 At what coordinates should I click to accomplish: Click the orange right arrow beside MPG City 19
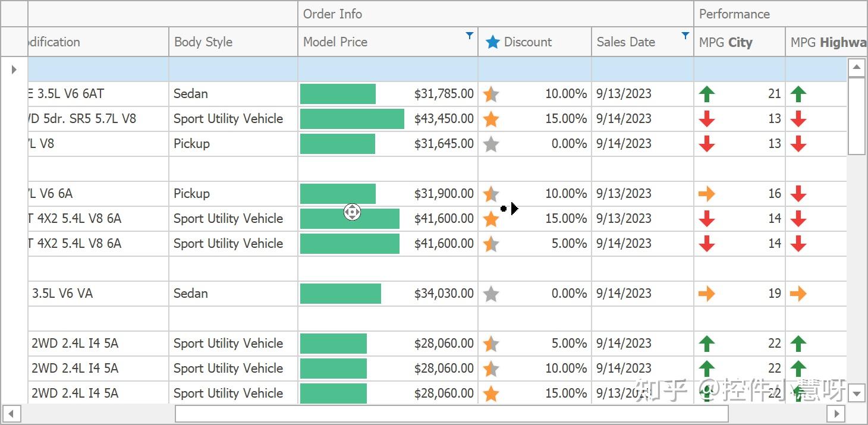(x=706, y=294)
